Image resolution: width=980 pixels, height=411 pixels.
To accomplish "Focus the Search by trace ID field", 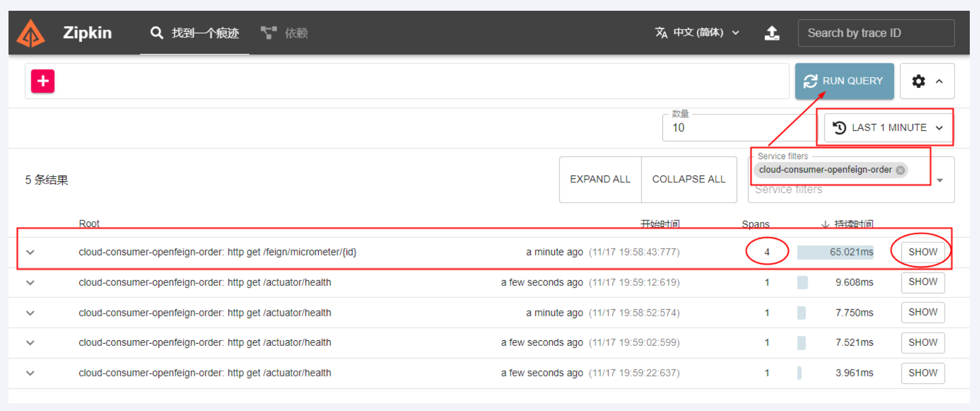I will click(876, 33).
